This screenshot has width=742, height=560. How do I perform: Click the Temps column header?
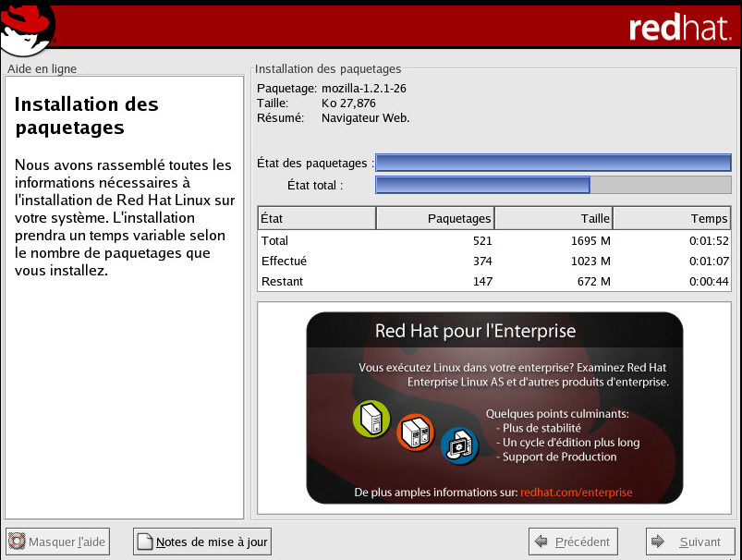click(672, 218)
